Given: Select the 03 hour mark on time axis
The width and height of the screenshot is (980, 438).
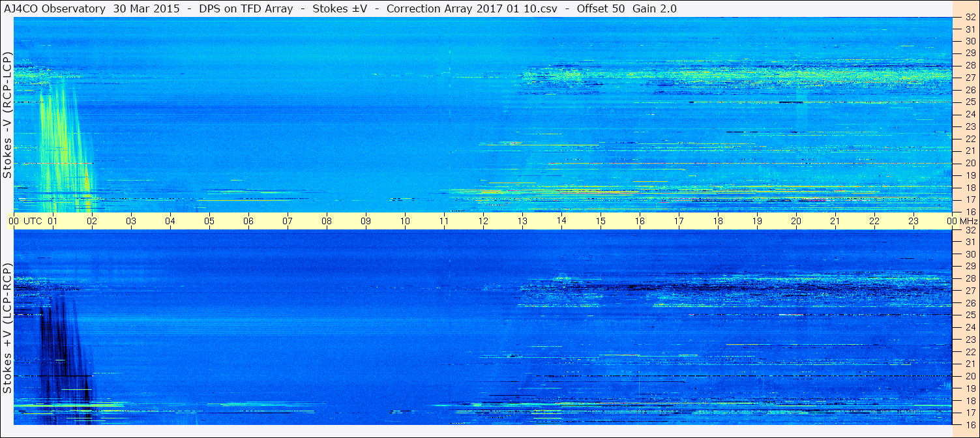Looking at the screenshot, I should 131,221.
